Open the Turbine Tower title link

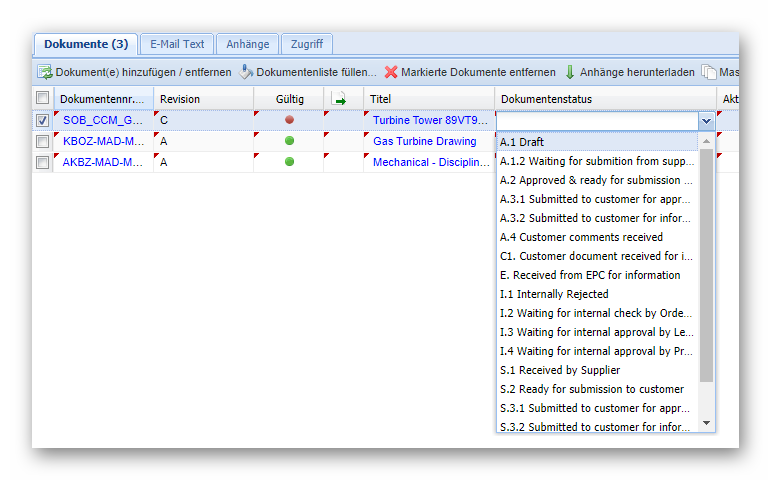(x=430, y=120)
